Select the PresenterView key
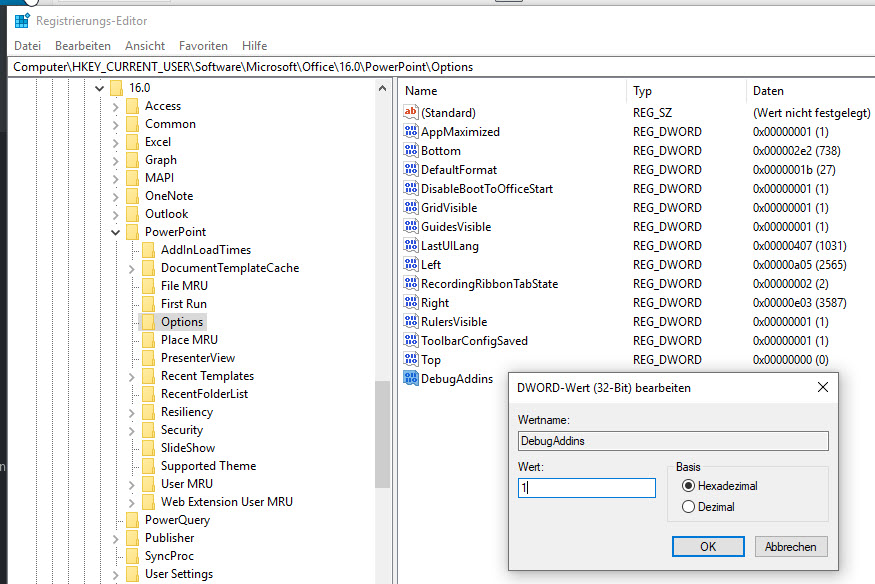Screen dimensions: 875x584 click(x=198, y=358)
